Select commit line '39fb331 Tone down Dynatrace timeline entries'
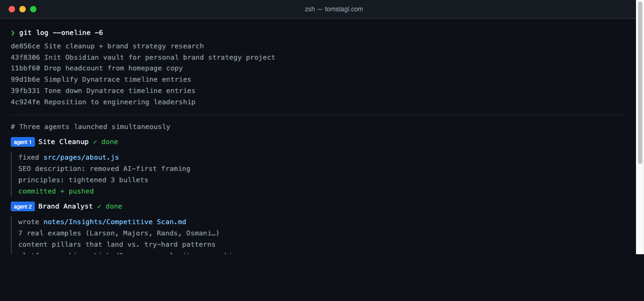 (103, 91)
